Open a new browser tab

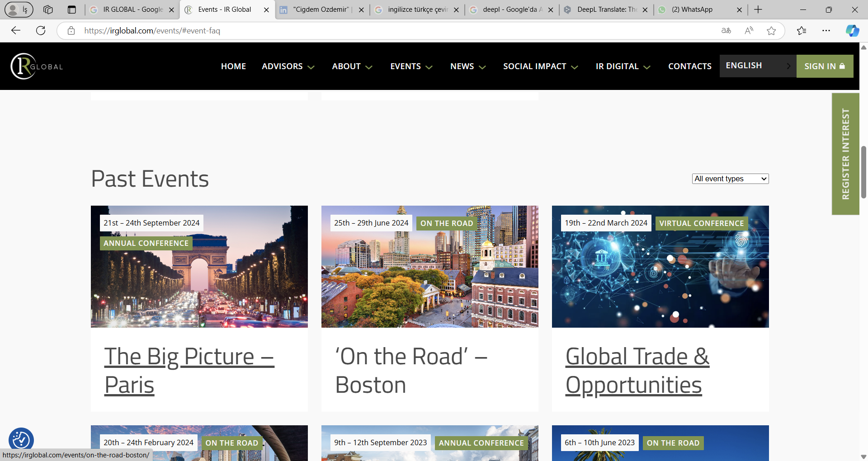point(758,9)
